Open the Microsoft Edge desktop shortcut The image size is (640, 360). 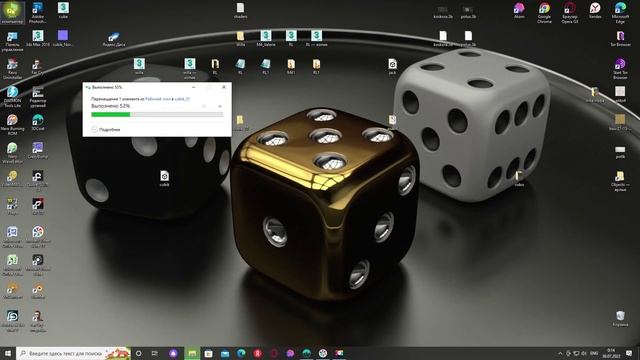click(620, 13)
